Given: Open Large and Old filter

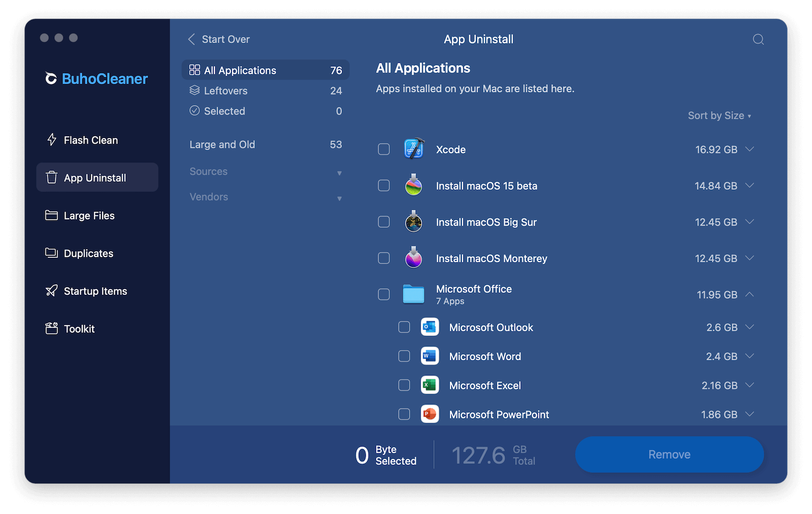Looking at the screenshot, I should click(265, 145).
